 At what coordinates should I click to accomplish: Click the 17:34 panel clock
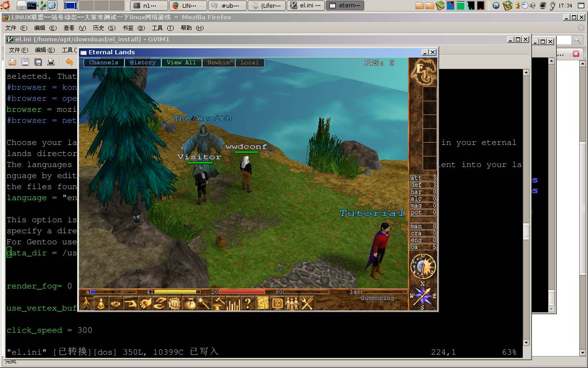pyautogui.click(x=565, y=6)
